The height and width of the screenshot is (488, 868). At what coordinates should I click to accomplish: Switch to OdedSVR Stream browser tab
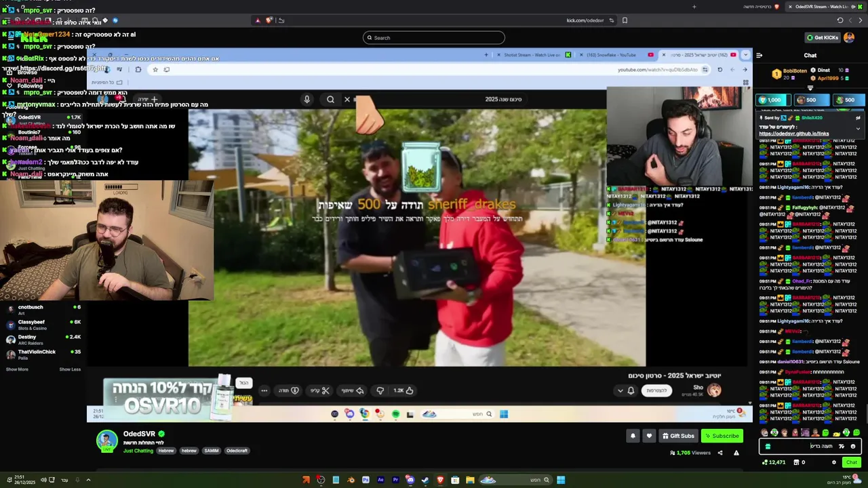coord(826,7)
